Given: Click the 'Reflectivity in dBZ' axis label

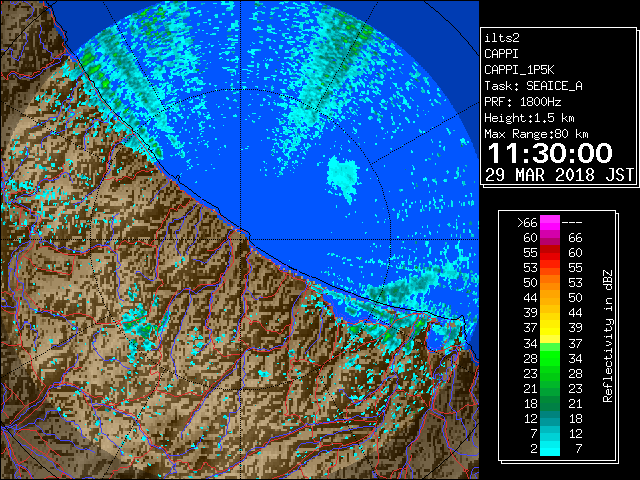Looking at the screenshot, I should coord(607,336).
